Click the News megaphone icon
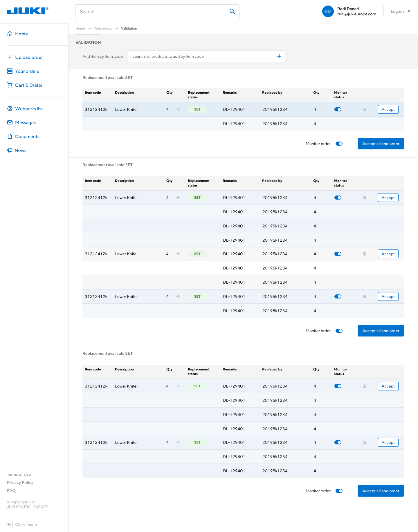Viewport: 418px width, 532px height. pos(10,150)
